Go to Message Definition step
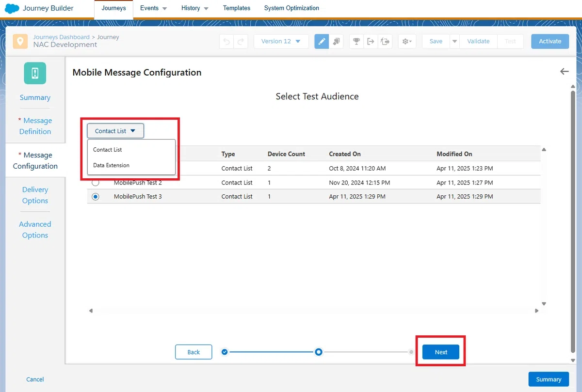This screenshot has width=582, height=392. [35, 126]
